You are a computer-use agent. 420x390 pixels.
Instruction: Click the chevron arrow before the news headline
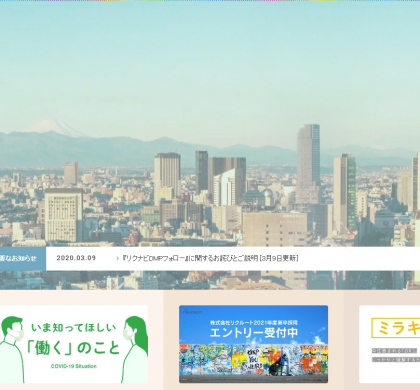click(118, 259)
